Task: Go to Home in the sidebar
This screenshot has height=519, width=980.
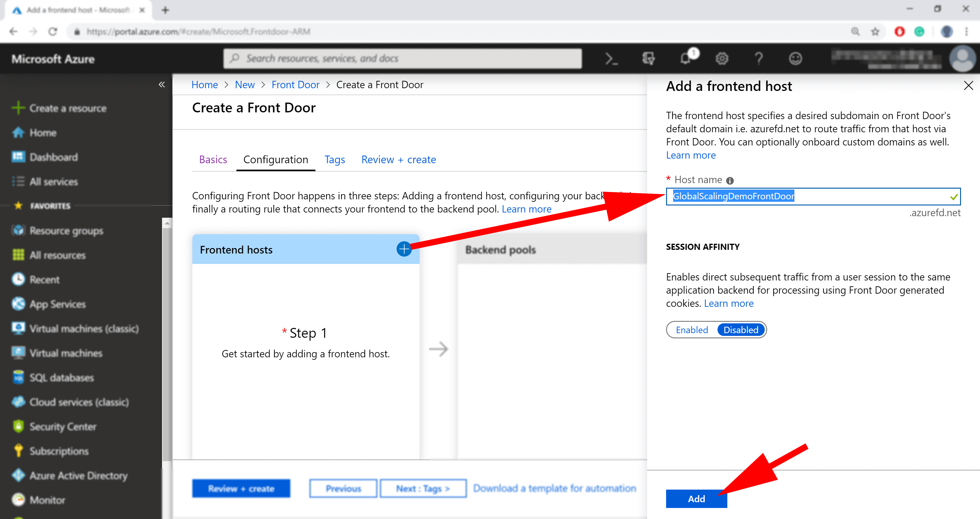Action: coord(43,133)
